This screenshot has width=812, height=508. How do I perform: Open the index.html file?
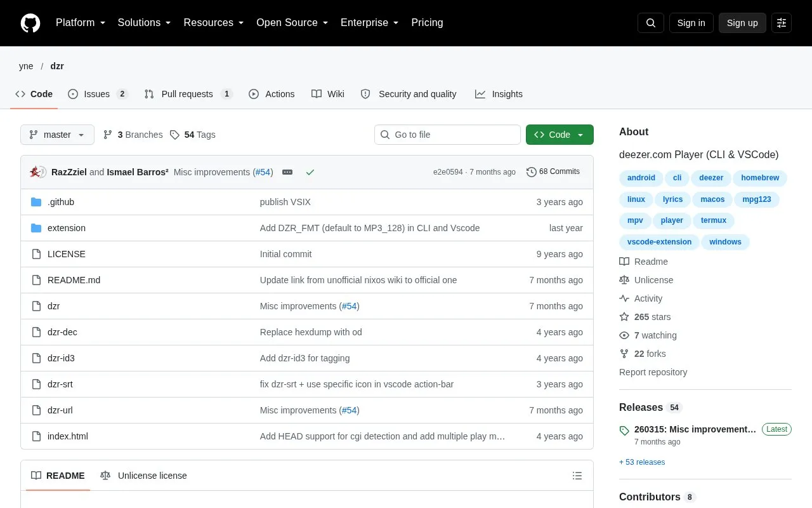pyautogui.click(x=68, y=436)
